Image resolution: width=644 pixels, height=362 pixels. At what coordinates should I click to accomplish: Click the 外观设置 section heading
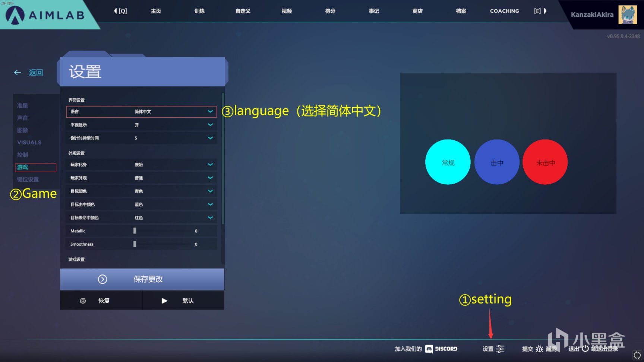[x=76, y=153]
